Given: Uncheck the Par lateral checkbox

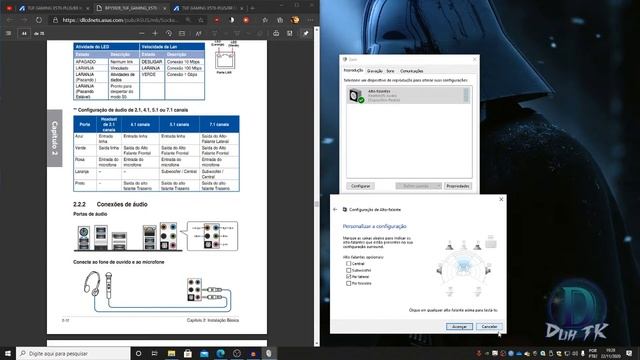Looking at the screenshot, I should tap(349, 277).
